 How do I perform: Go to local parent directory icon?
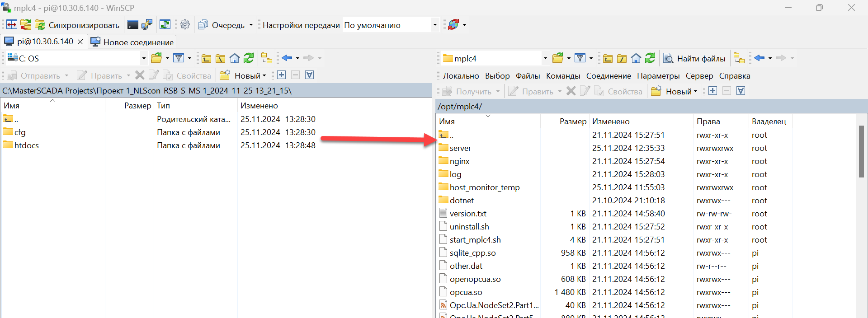pos(206,58)
